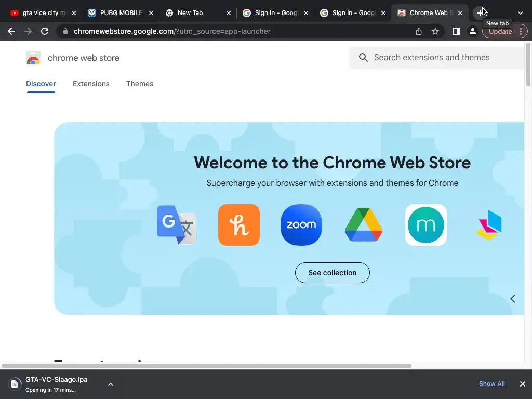The height and width of the screenshot is (399, 532).
Task: Open the Honey extension icon
Action: pos(239,224)
